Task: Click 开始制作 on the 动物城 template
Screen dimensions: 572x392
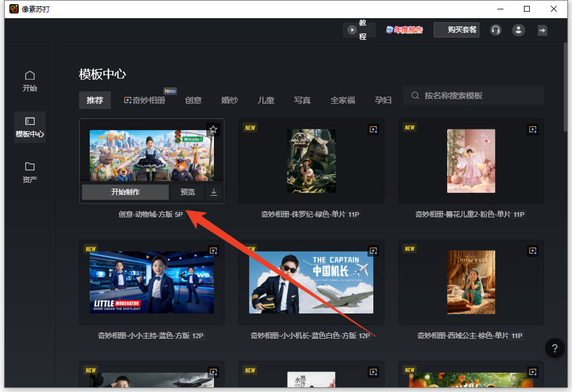Action: (125, 192)
